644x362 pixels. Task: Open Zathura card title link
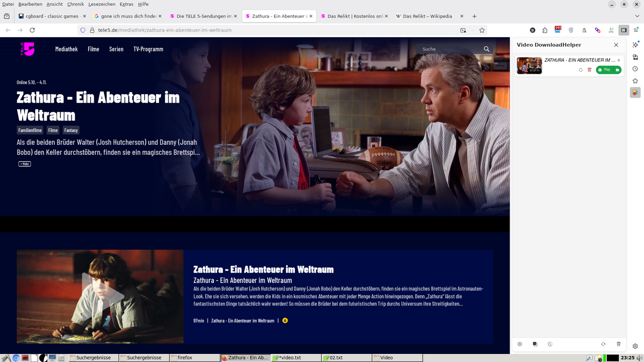pyautogui.click(x=263, y=269)
